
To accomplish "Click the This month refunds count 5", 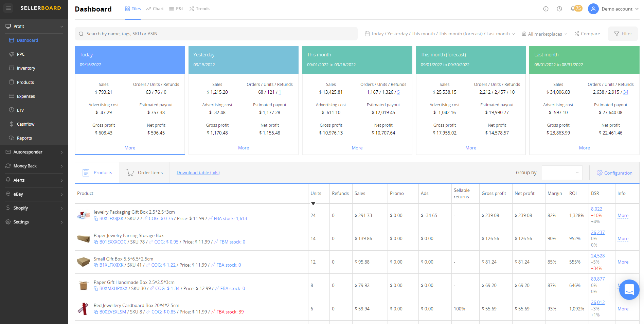I will 398,92.
